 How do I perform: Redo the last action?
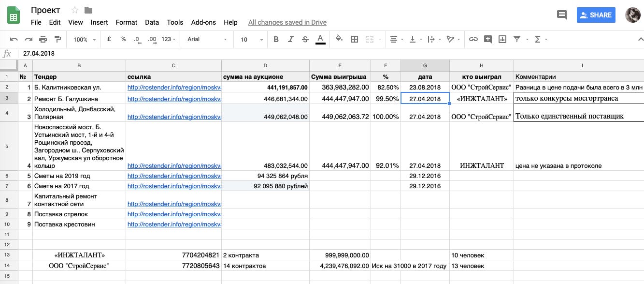(x=29, y=39)
